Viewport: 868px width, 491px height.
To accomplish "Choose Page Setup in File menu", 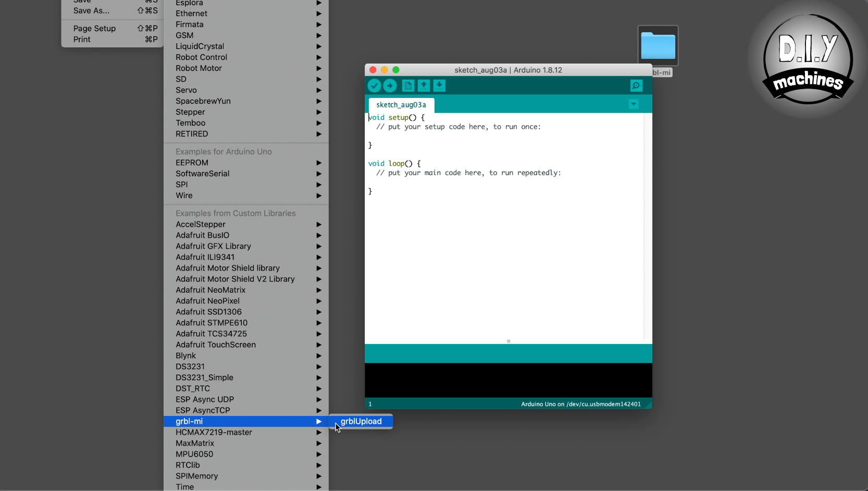I will [113, 28].
